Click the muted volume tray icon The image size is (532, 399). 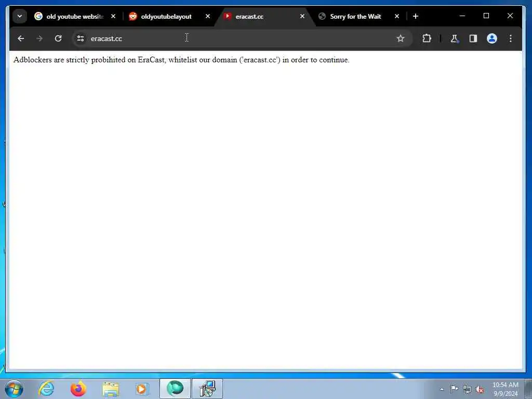[x=480, y=390]
